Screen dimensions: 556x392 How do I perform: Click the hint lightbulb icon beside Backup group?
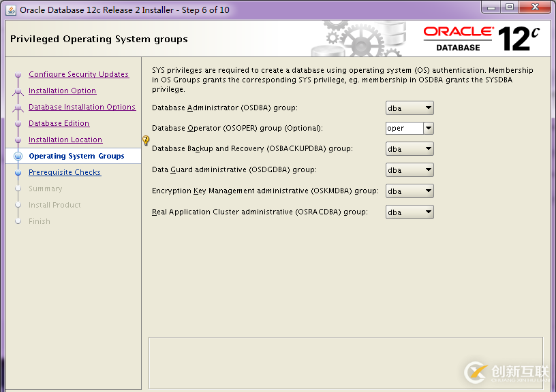point(146,140)
